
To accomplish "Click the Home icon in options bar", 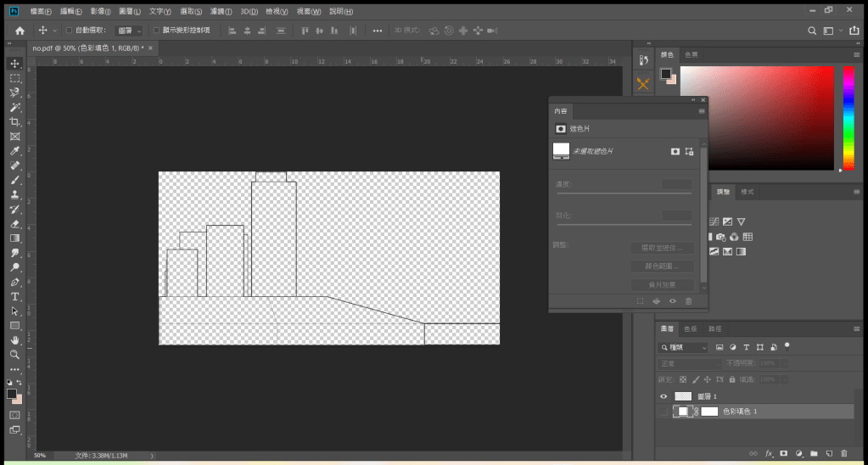I will (x=20, y=31).
